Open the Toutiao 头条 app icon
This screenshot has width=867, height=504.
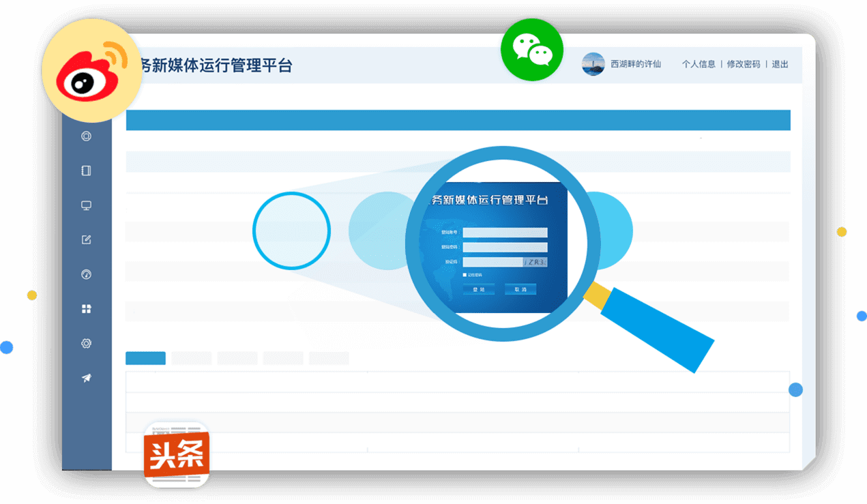(176, 454)
